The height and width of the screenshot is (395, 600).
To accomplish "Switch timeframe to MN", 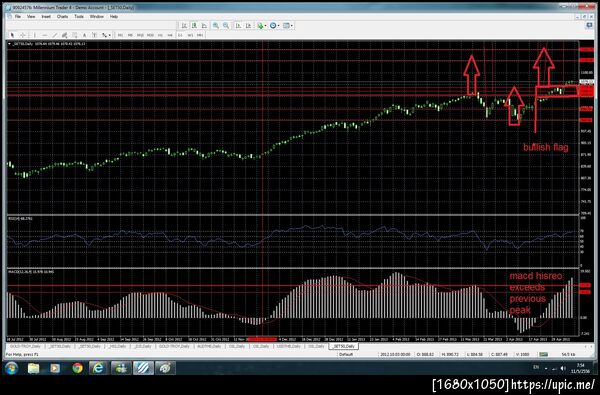I will [x=200, y=35].
